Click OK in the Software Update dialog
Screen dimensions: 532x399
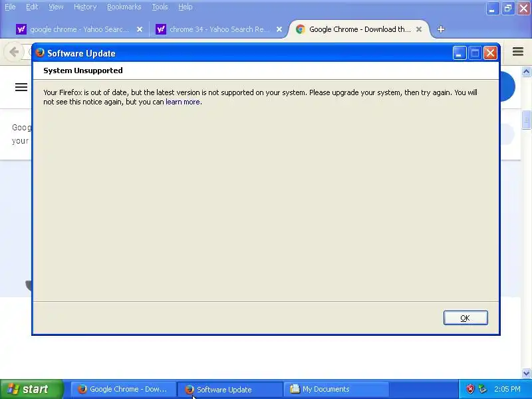click(465, 318)
